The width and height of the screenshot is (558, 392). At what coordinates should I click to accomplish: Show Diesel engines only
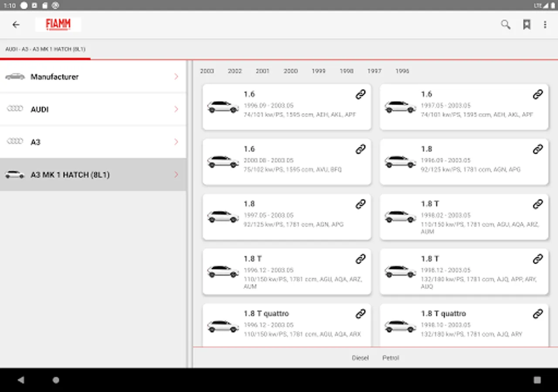point(361,358)
